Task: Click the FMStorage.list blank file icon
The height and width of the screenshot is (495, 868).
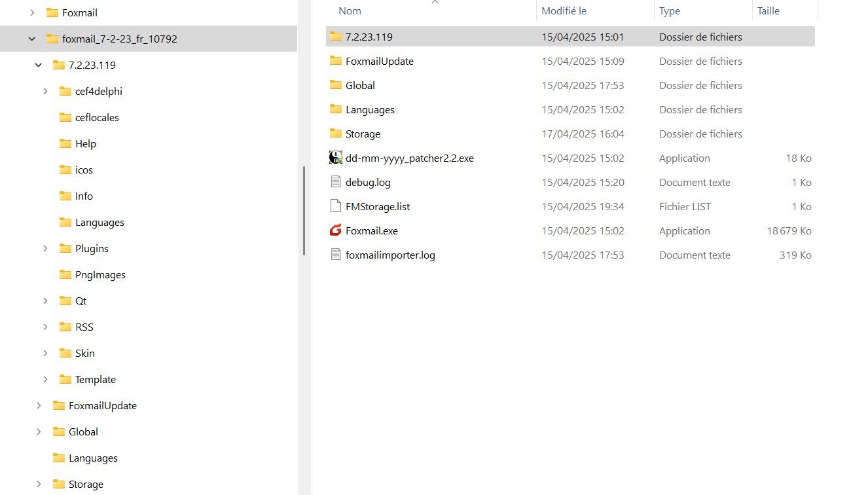Action: [x=336, y=206]
